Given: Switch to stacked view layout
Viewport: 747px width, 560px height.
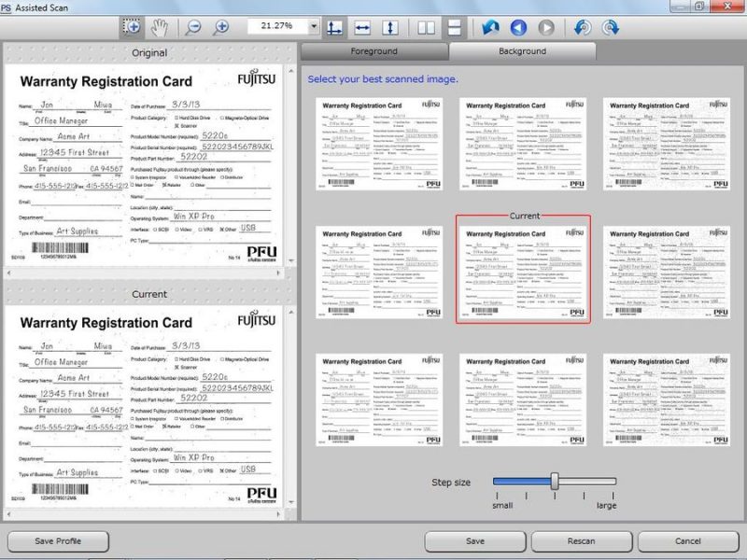Looking at the screenshot, I should (453, 27).
